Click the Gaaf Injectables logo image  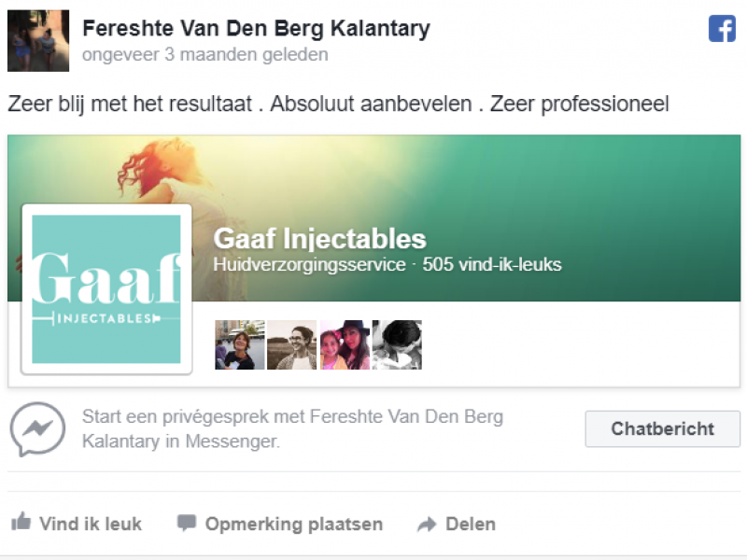106,289
